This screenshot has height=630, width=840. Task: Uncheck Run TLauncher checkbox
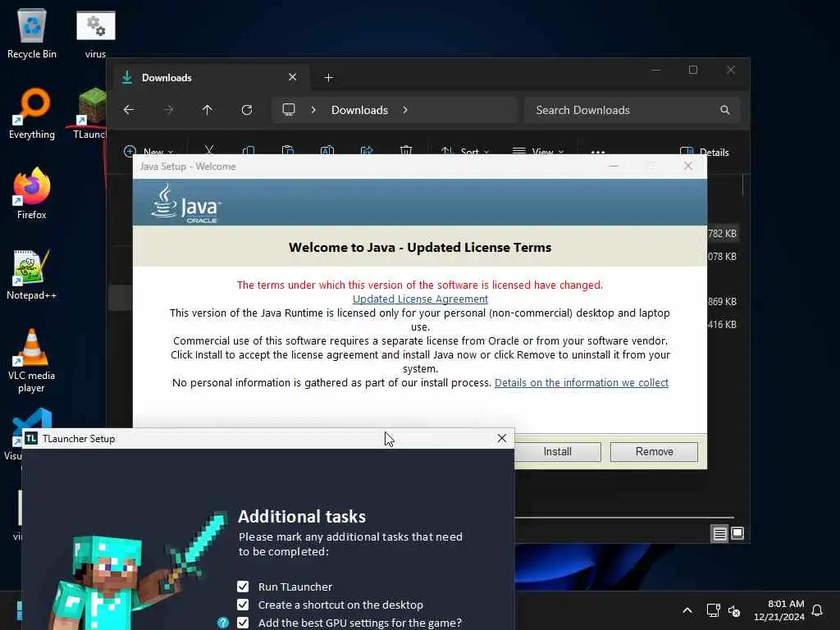click(x=243, y=587)
